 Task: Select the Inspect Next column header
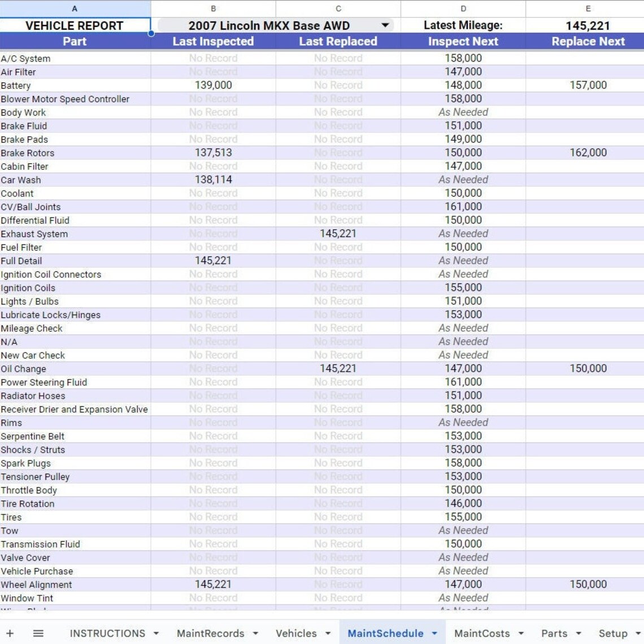[463, 41]
